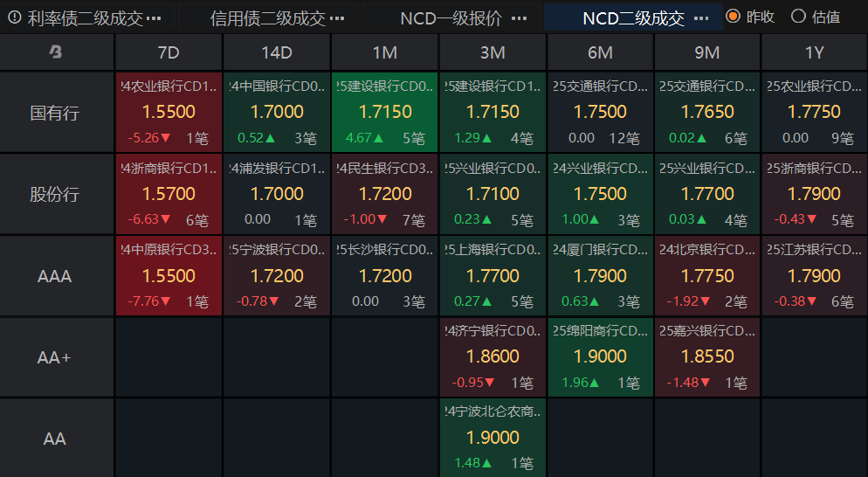Select the 昨收 radio button

(x=733, y=17)
